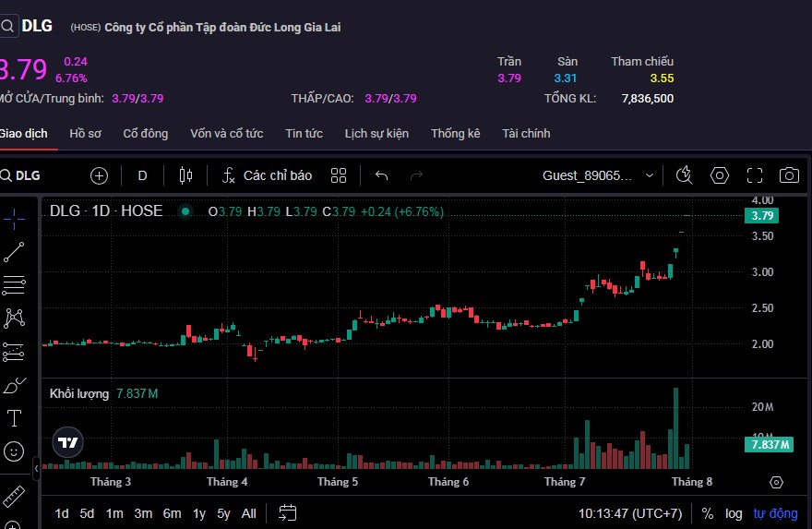Click the DLG symbol search field
Screen dimensions: 812x529
pos(28,175)
